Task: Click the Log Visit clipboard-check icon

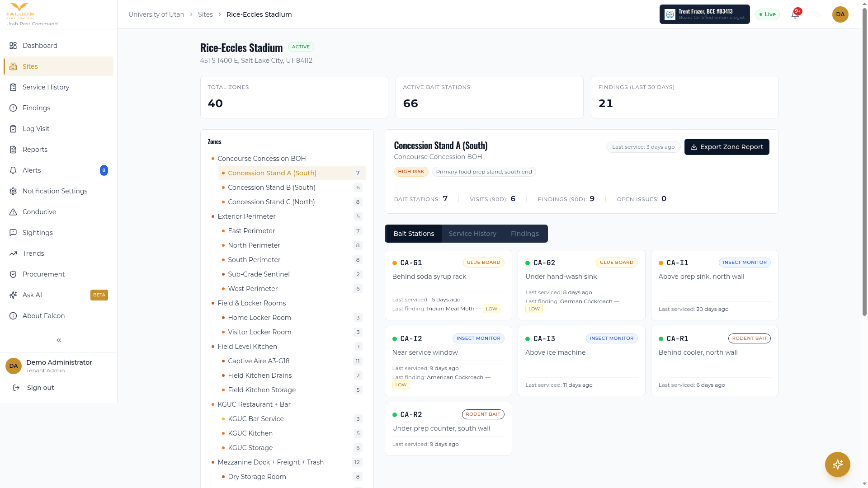Action: [13, 129]
